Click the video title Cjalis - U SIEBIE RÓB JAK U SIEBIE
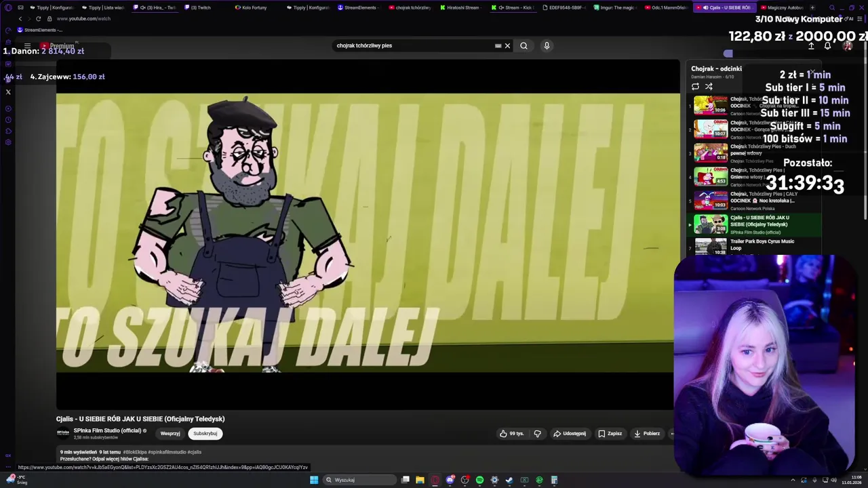The image size is (868, 488). (x=140, y=419)
